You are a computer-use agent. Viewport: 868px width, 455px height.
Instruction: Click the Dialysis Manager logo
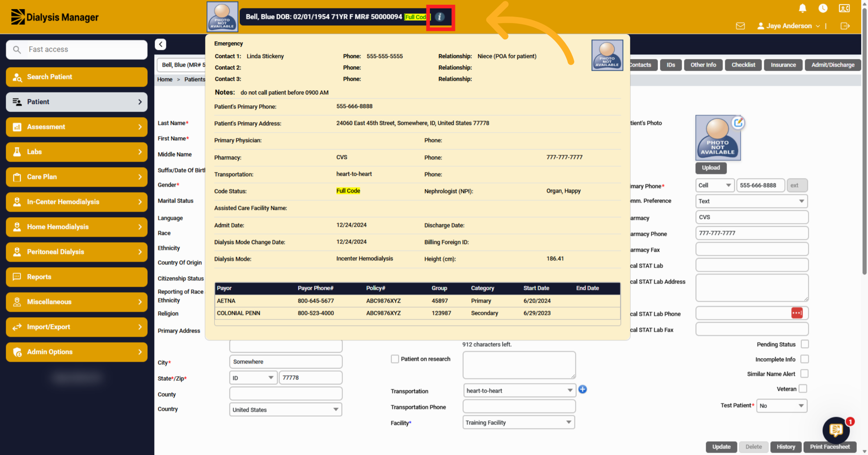point(55,17)
